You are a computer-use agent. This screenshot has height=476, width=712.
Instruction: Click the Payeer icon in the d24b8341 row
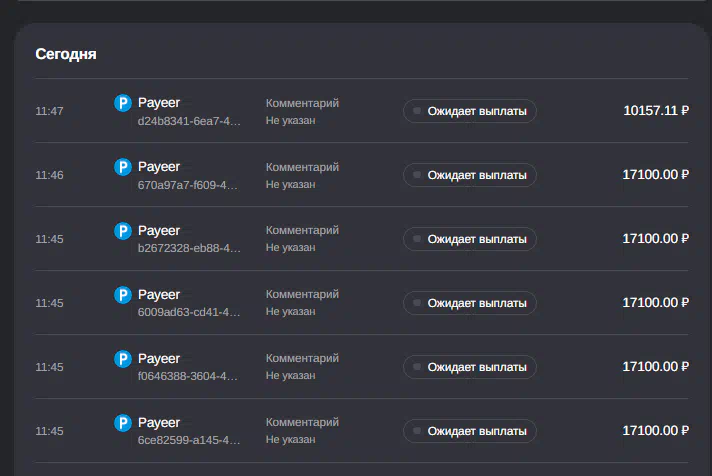[x=123, y=103]
